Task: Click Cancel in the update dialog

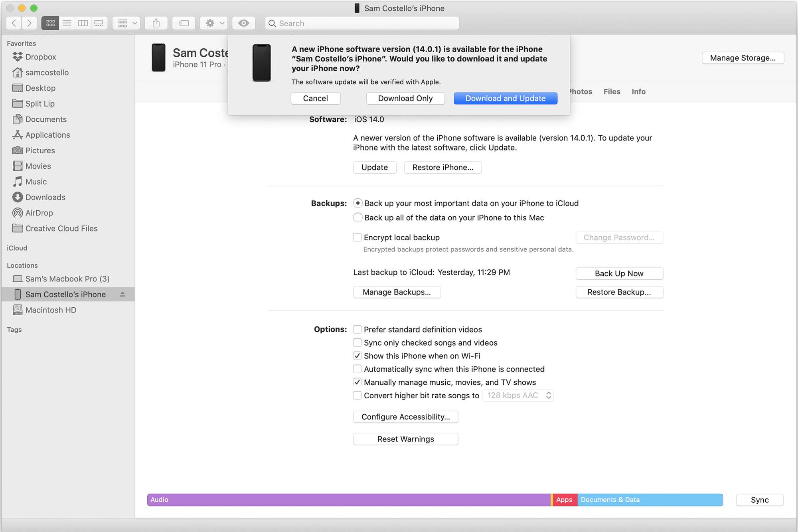Action: 315,98
